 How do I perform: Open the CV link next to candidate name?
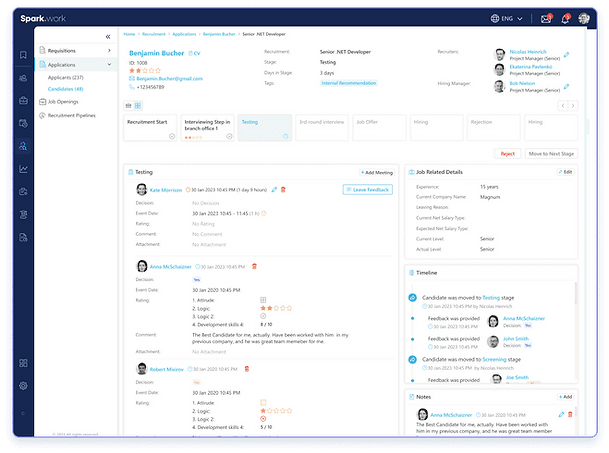pyautogui.click(x=194, y=53)
